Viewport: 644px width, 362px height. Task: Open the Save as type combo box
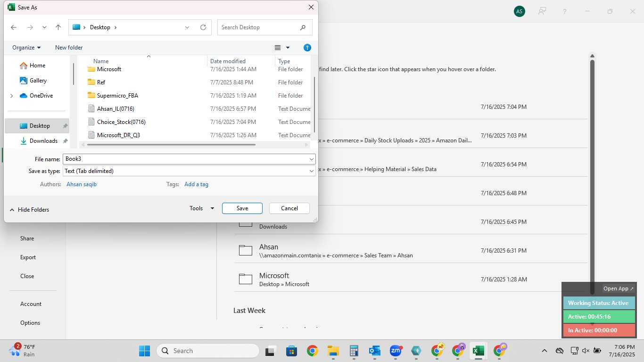[189, 171]
